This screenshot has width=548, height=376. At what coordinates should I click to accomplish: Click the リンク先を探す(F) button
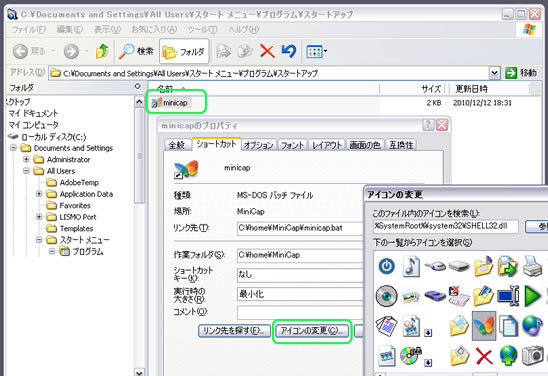234,331
